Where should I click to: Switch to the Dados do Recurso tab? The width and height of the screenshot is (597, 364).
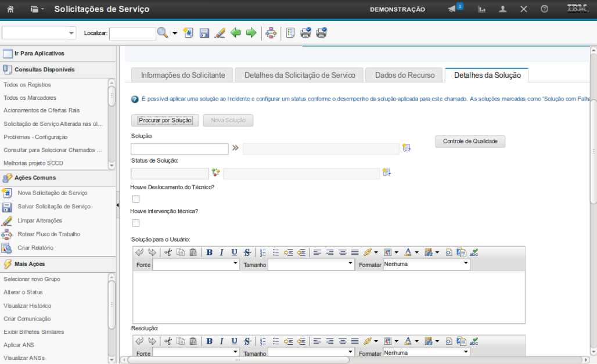click(404, 75)
